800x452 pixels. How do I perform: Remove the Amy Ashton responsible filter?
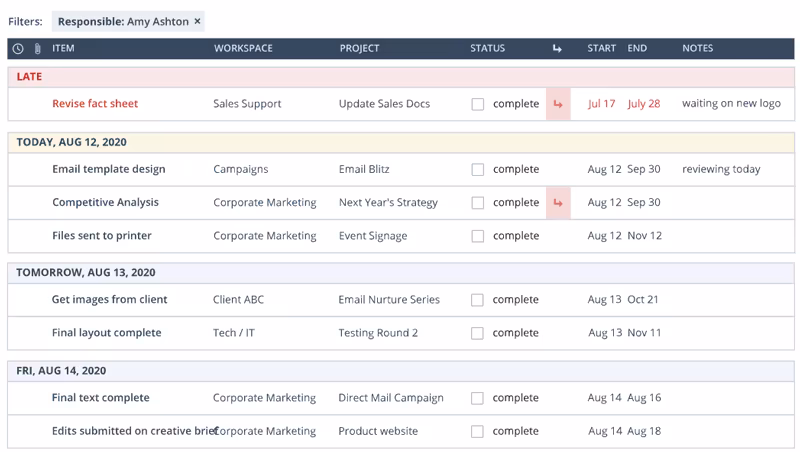pos(197,21)
